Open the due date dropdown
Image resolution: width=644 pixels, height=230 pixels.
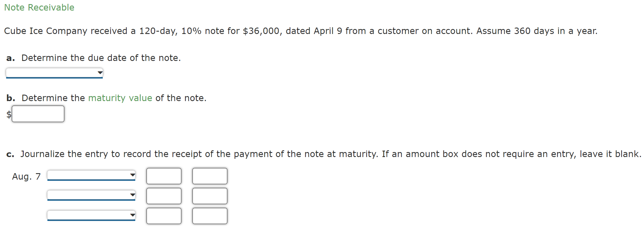point(54,73)
